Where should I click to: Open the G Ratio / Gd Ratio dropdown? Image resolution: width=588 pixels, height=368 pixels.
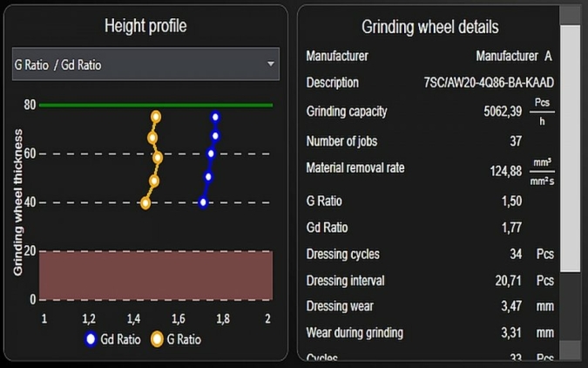pos(145,65)
